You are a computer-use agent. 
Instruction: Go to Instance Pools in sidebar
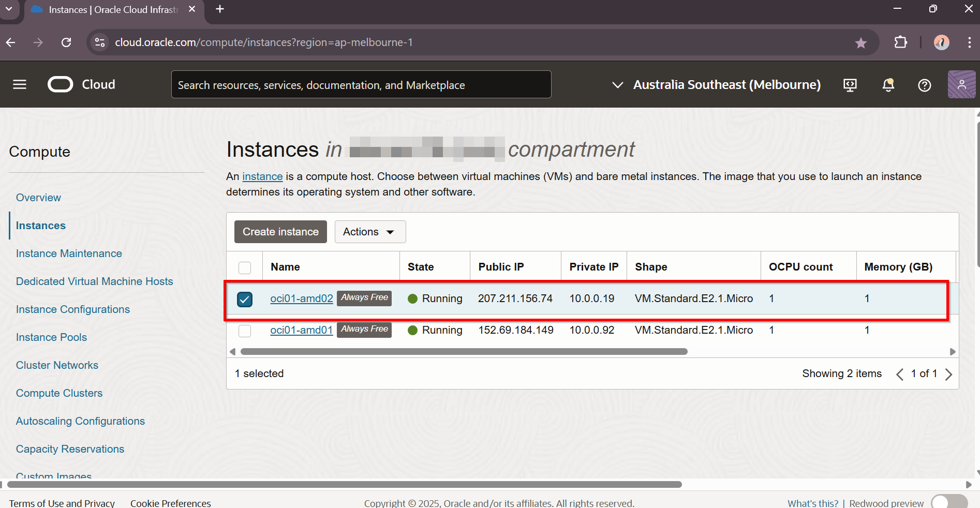coord(51,337)
